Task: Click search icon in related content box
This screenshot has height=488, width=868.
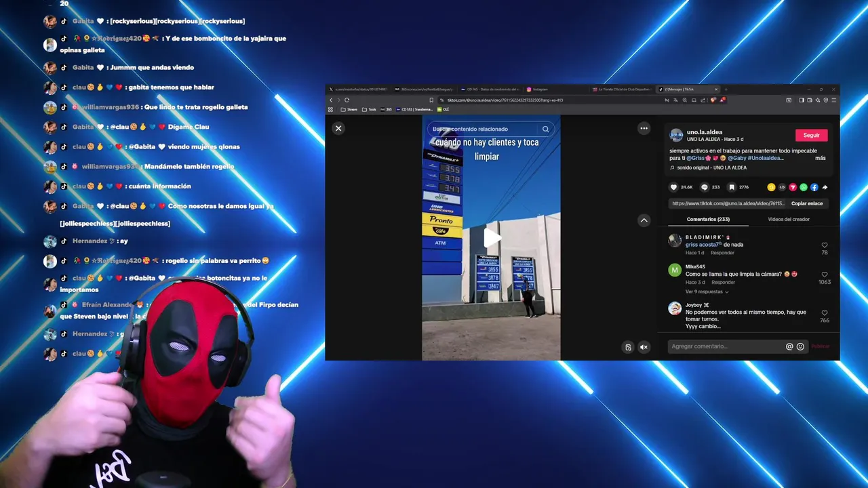Action: [546, 129]
